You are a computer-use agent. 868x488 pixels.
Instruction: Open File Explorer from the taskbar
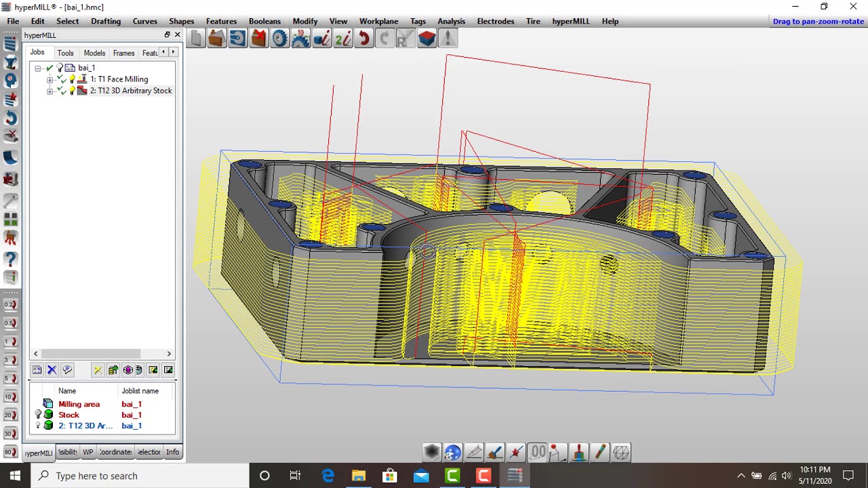(359, 476)
